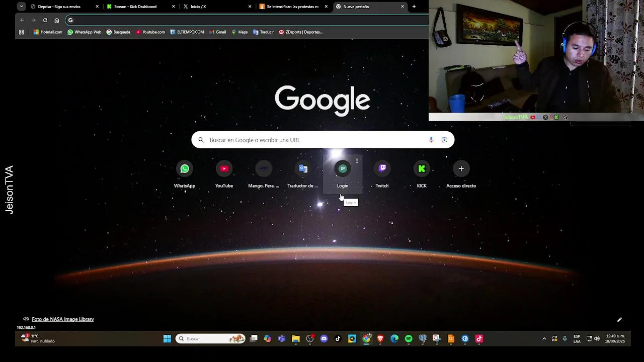The width and height of the screenshot is (644, 362).
Task: Open the Twitch shortcut tile
Action: pyautogui.click(x=382, y=175)
